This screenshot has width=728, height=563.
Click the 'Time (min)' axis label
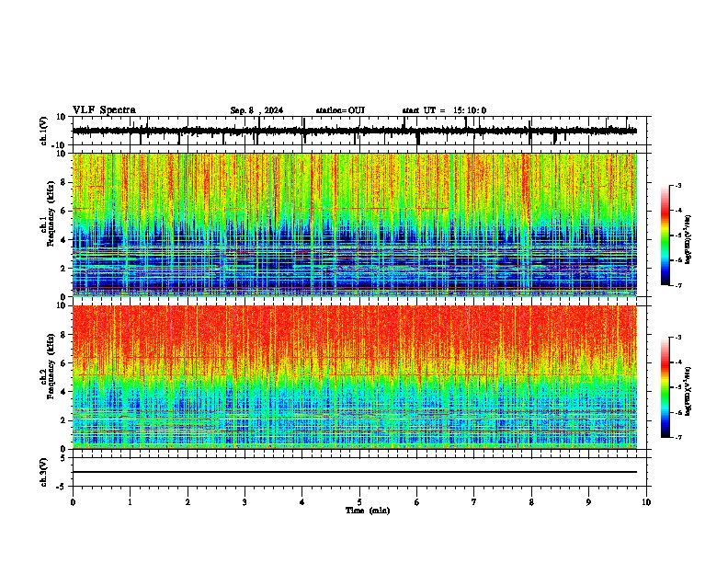click(x=368, y=511)
